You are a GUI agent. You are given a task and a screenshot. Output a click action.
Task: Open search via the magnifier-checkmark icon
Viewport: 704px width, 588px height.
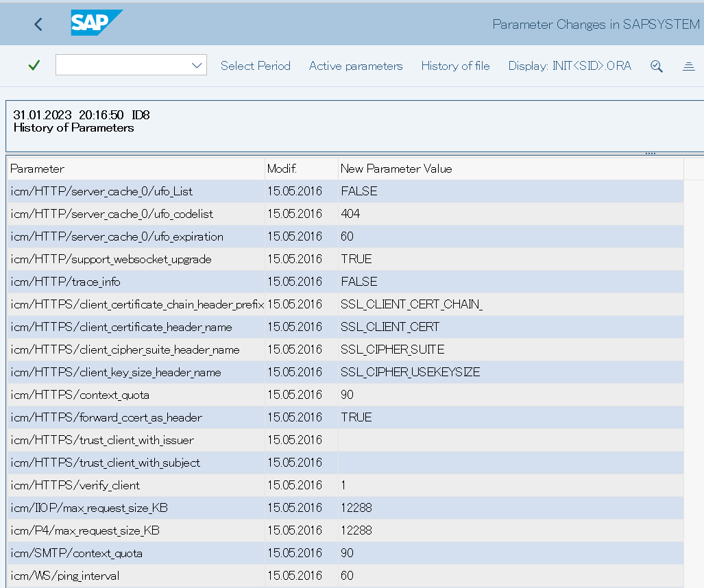(656, 66)
